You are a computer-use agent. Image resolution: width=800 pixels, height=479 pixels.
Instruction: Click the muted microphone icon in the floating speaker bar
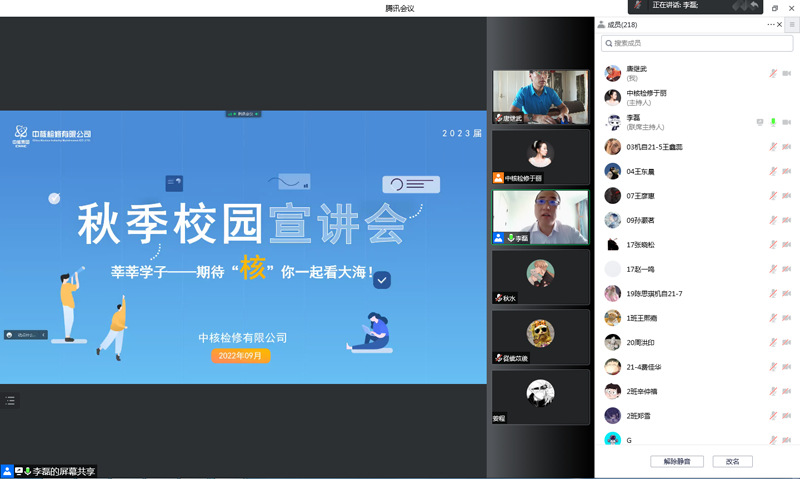(638, 5)
